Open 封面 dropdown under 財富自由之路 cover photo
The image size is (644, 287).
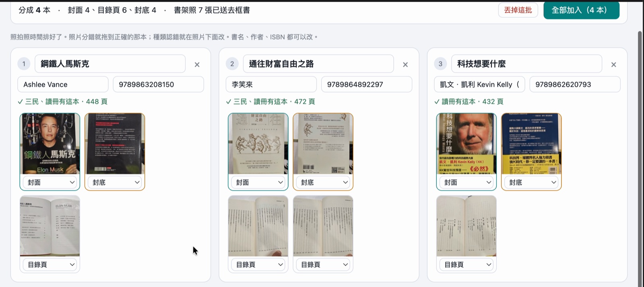tap(258, 182)
